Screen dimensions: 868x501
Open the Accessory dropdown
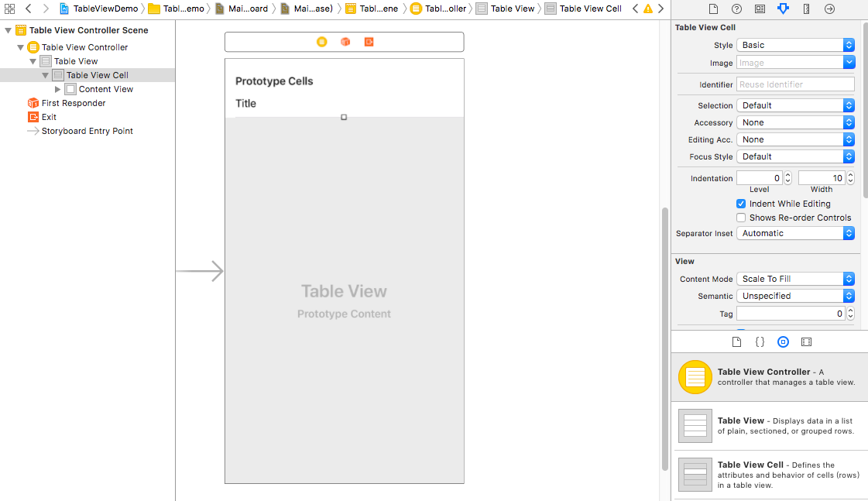coord(795,122)
